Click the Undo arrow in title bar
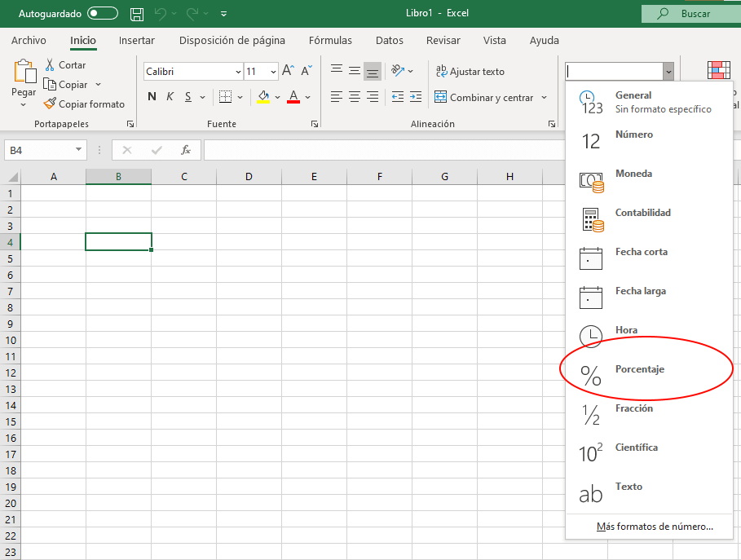The width and height of the screenshot is (741, 560). [161, 14]
